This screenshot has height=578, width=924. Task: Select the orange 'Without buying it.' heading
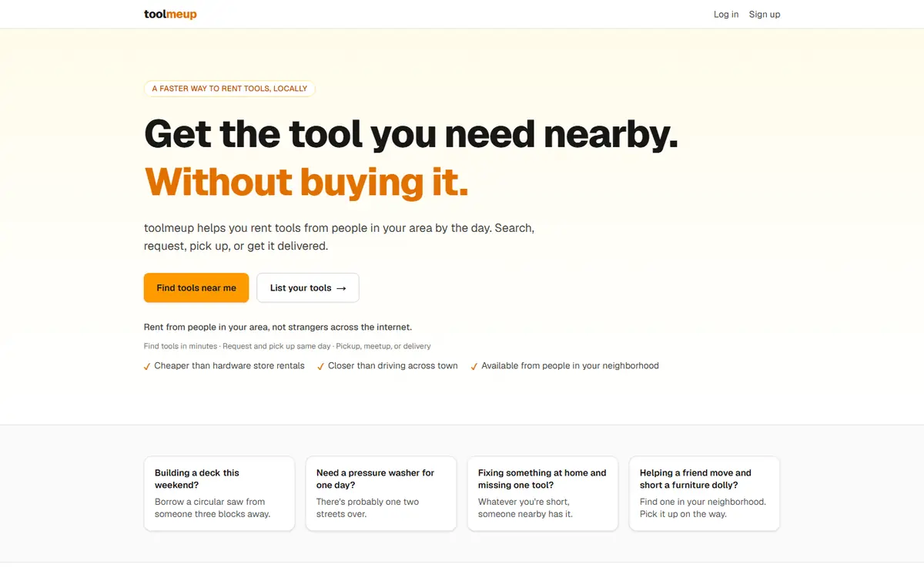point(306,182)
